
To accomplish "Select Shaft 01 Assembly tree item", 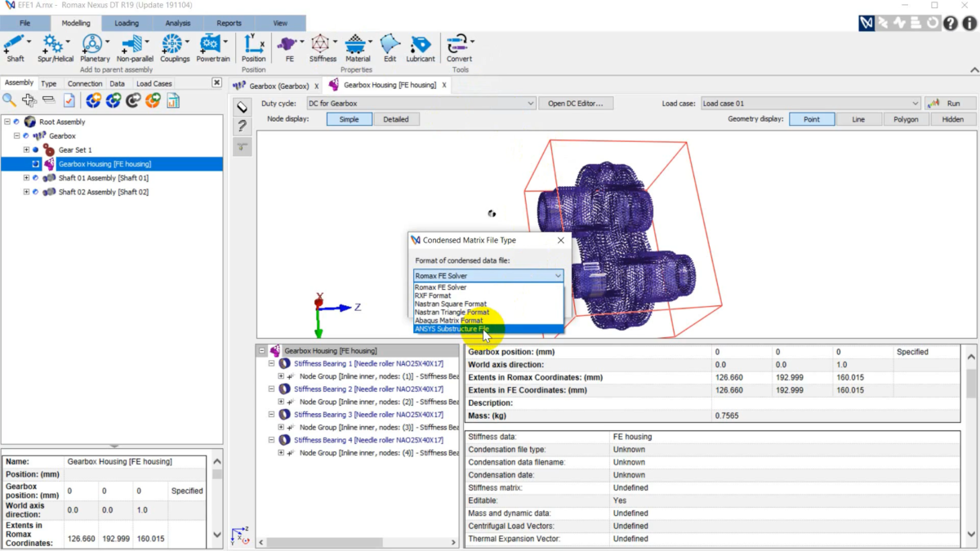I will pos(104,178).
